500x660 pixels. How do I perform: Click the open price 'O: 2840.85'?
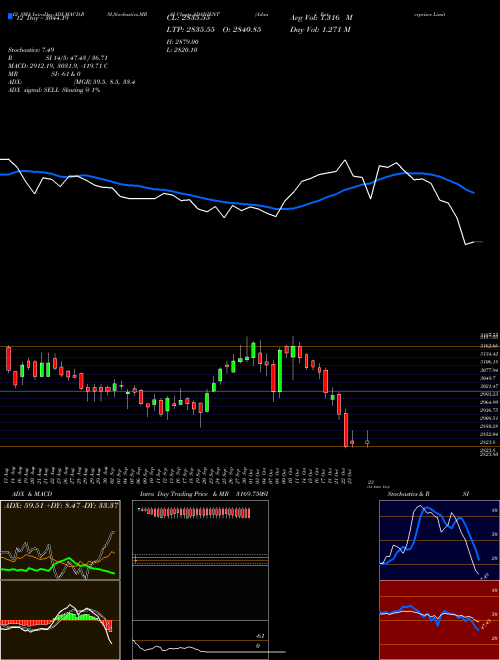(x=240, y=30)
